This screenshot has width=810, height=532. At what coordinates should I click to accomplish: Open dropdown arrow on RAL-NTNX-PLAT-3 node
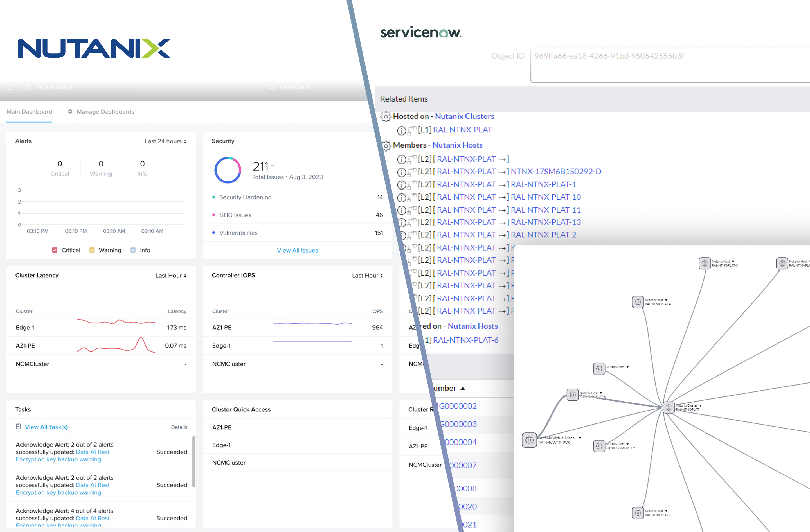coord(733,262)
